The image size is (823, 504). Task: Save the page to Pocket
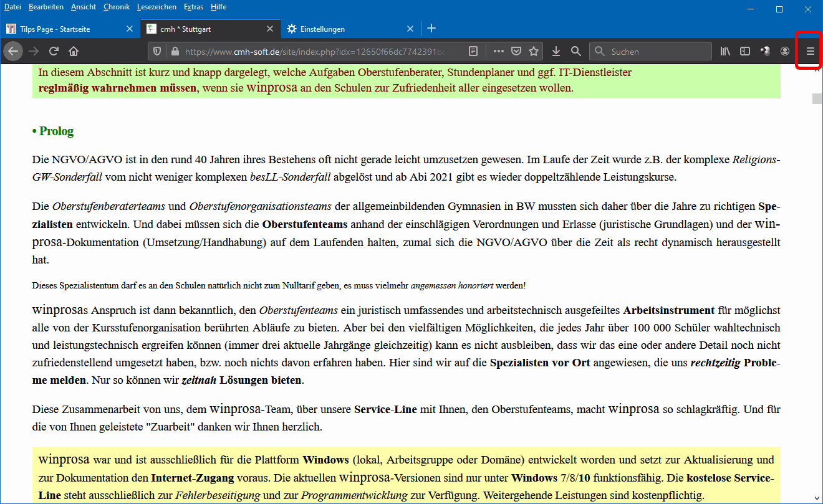(516, 51)
